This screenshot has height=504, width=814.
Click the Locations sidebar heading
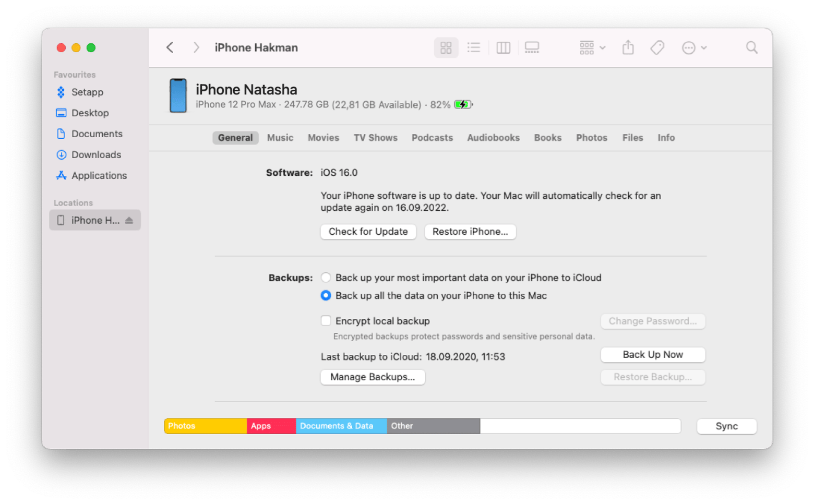point(73,203)
